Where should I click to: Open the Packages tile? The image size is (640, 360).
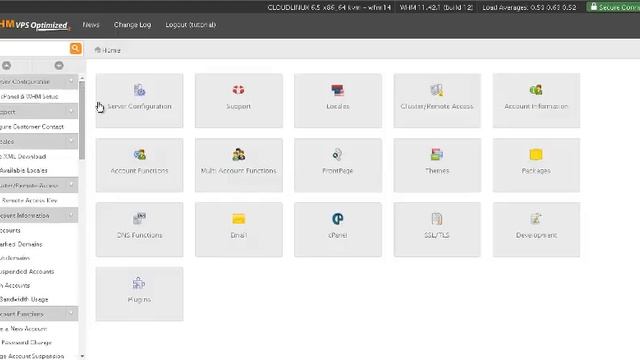pos(536,165)
